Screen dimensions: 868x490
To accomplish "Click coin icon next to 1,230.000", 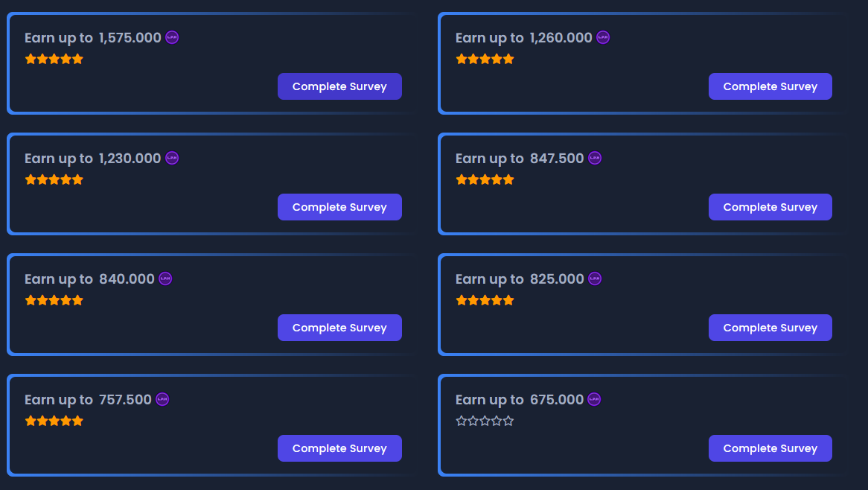I will click(172, 158).
